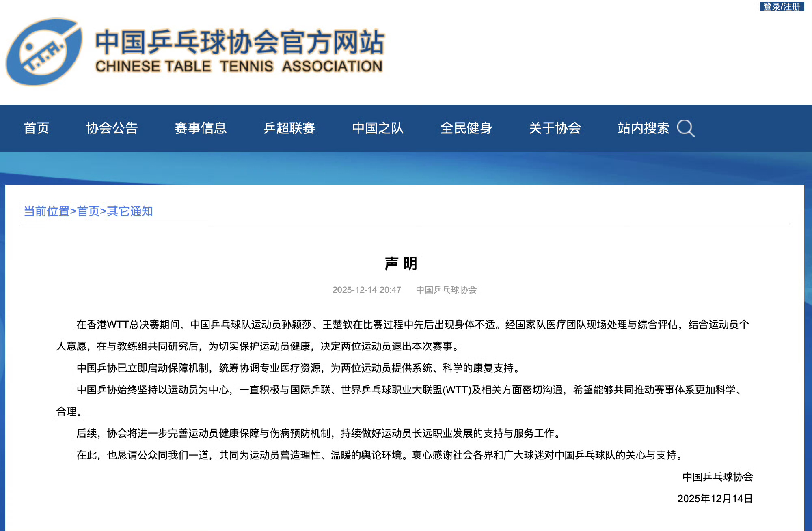Viewport: 812px width, 531px height.
Task: Open the 乒超联赛 navigation item
Action: pos(289,128)
